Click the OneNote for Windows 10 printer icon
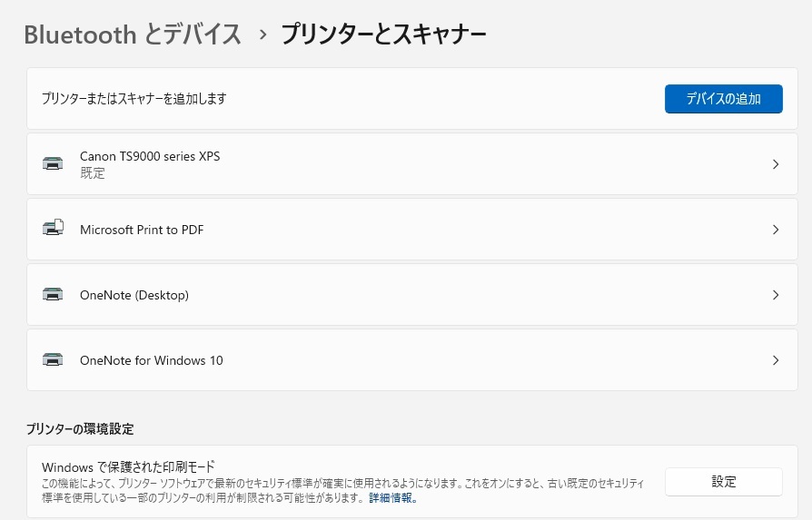The image size is (812, 520). click(53, 359)
